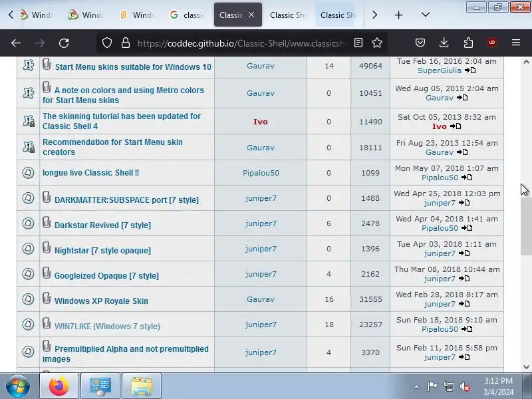View site security via the padlock icon
The image size is (532, 399).
pos(126,43)
